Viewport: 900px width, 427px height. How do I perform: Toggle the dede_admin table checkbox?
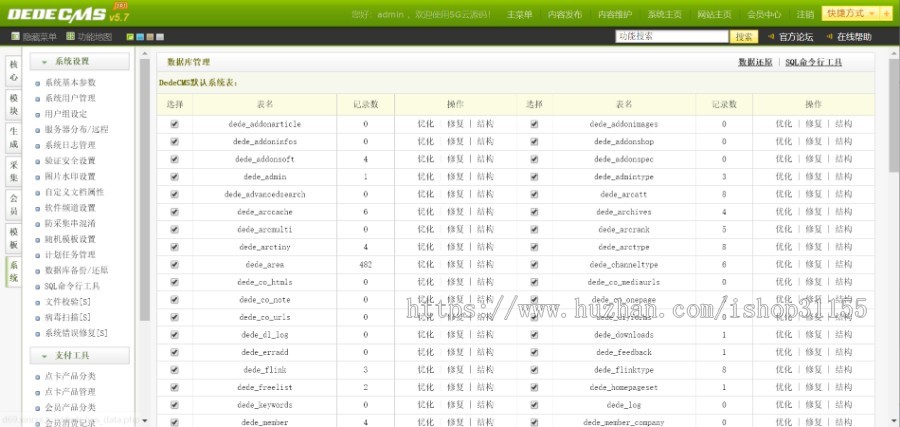174,177
